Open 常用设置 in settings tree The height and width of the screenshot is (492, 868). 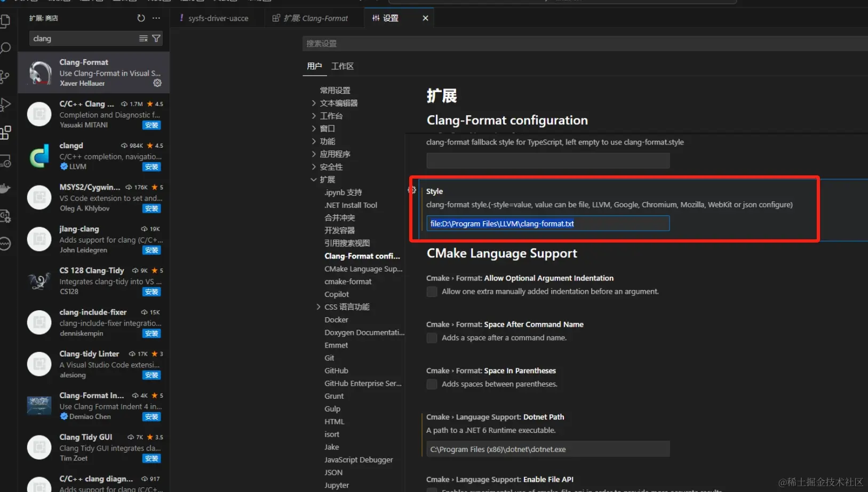[335, 90]
